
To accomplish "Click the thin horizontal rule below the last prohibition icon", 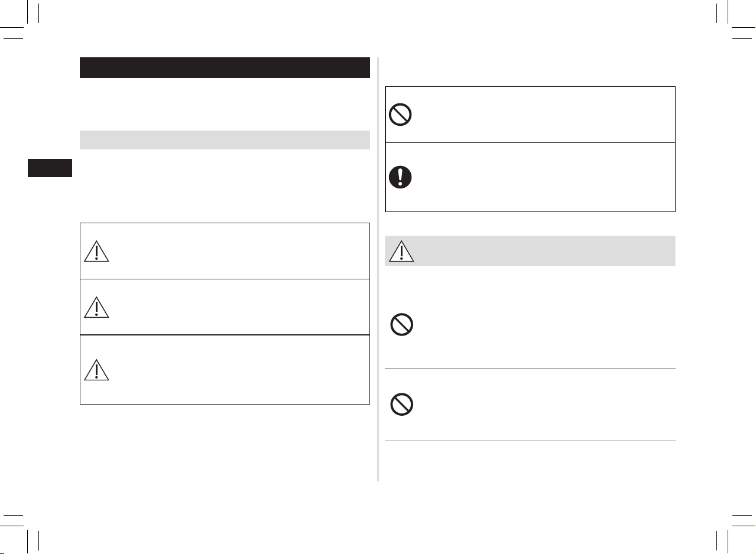I will 530,441.
